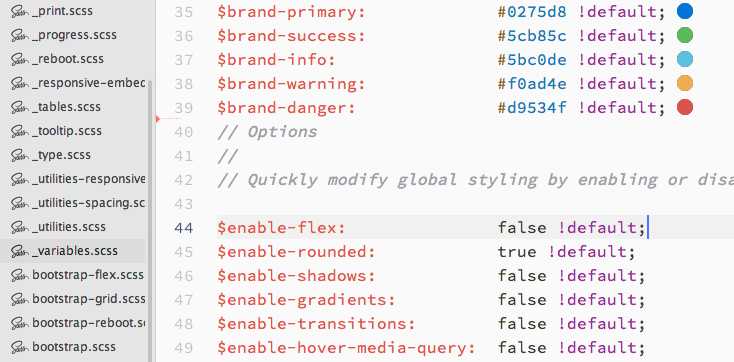Click the Sass icon beside _tables.scss
The image size is (734, 362).
[x=20, y=107]
